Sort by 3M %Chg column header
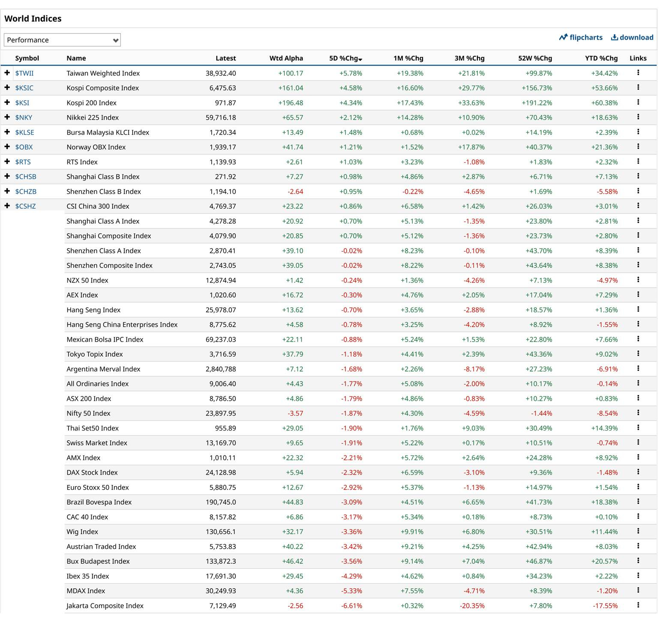This screenshot has height=617, width=672. pos(470,58)
